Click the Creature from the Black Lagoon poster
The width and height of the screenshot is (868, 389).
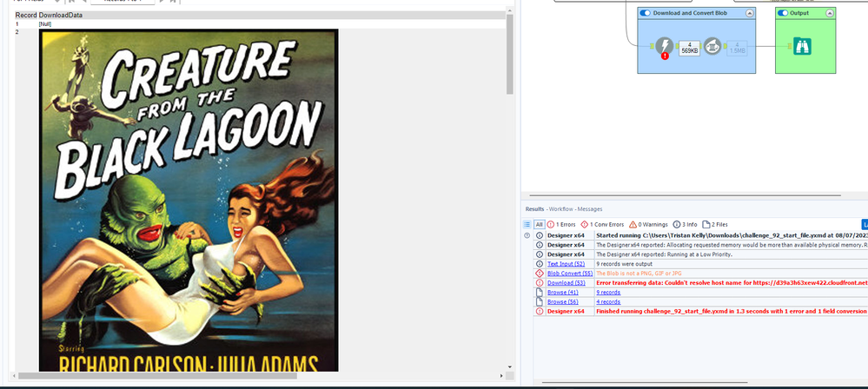[189, 200]
